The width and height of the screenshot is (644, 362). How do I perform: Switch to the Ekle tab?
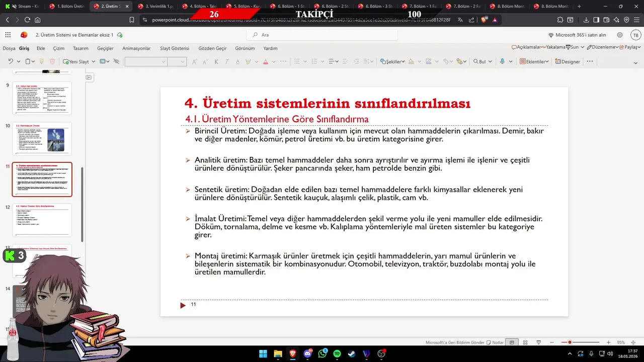pyautogui.click(x=41, y=48)
